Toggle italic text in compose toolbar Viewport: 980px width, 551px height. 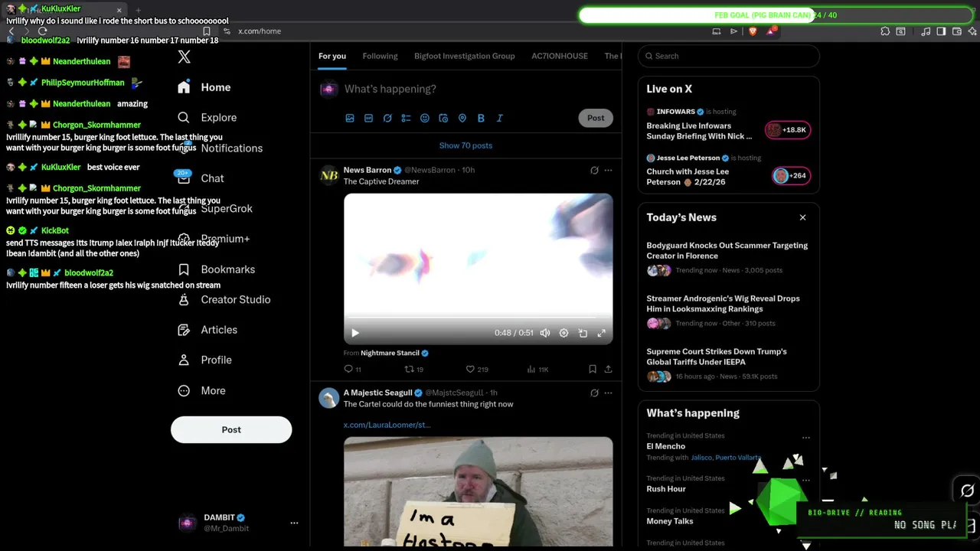tap(500, 118)
